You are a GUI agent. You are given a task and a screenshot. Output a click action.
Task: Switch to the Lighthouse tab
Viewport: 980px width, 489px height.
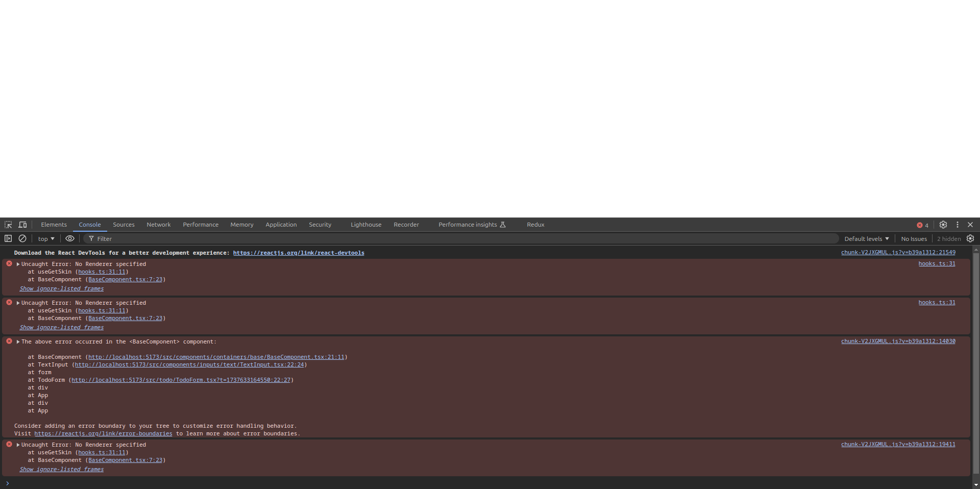[x=366, y=225]
